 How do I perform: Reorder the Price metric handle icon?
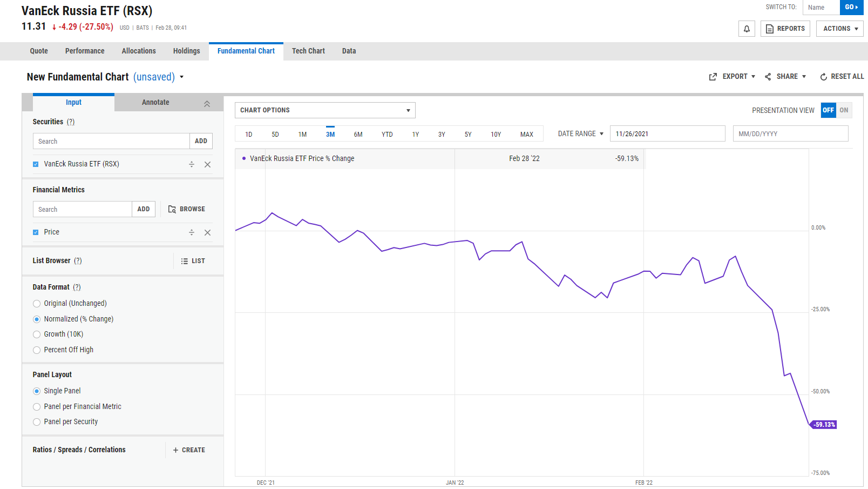[192, 232]
